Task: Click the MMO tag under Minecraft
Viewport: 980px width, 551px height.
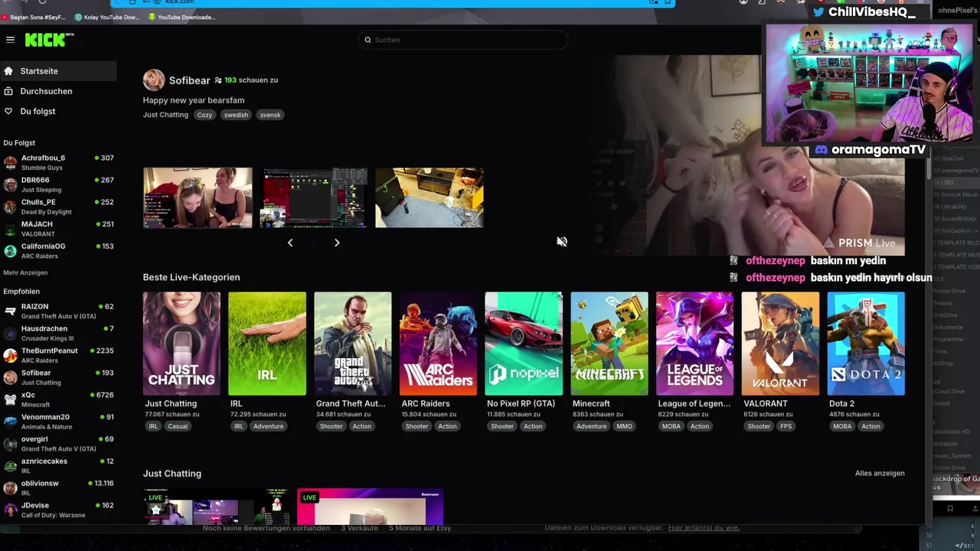Action: [x=624, y=426]
